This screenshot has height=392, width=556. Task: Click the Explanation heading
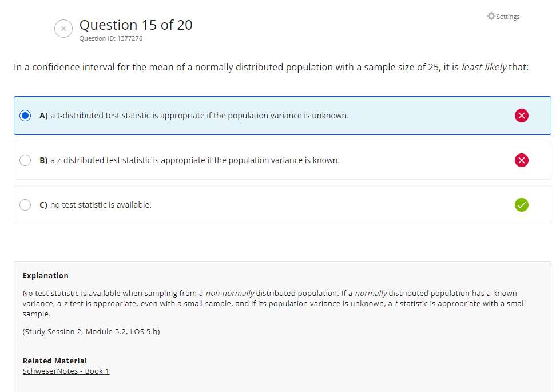pyautogui.click(x=45, y=275)
